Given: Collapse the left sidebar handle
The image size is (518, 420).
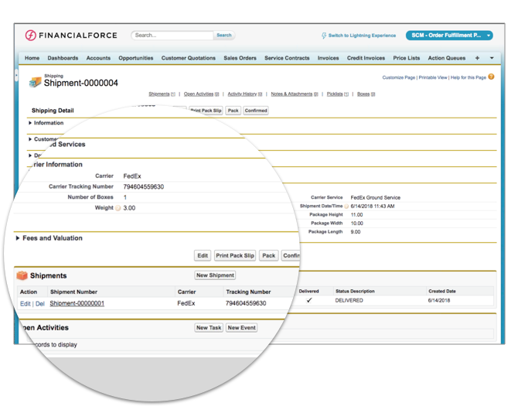Looking at the screenshot, I should click(16, 75).
